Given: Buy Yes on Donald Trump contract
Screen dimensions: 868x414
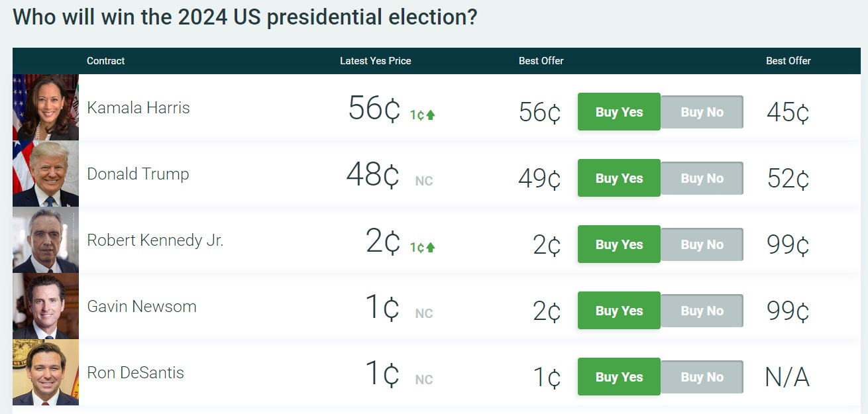Looking at the screenshot, I should pos(619,178).
